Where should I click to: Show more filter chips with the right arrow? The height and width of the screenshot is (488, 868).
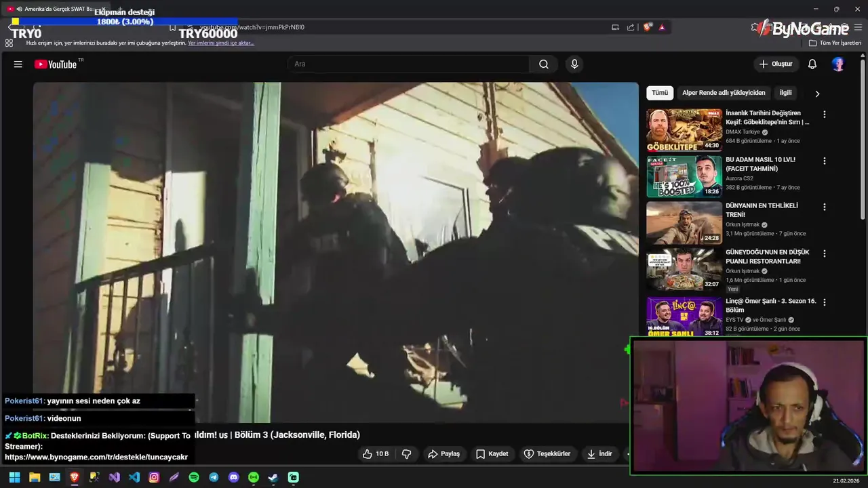tap(817, 94)
